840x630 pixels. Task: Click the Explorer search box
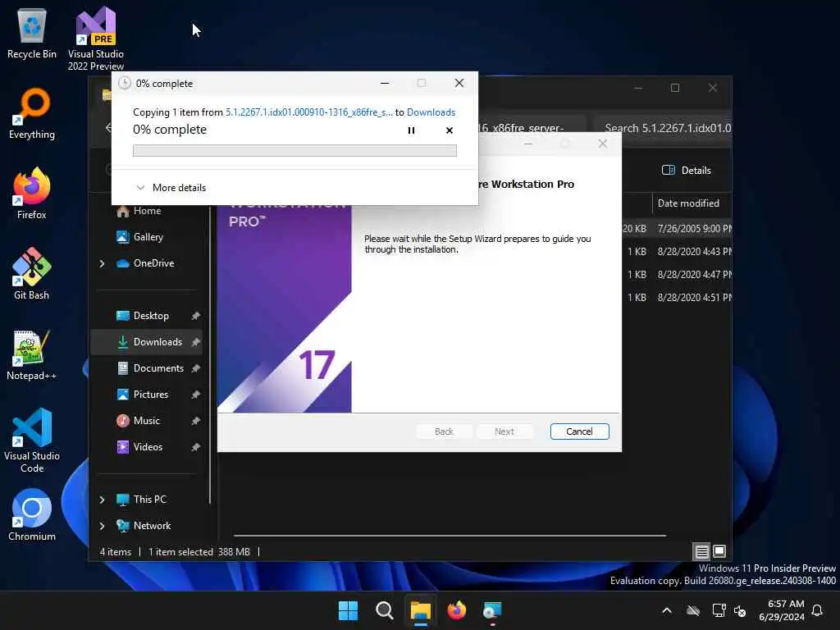tap(663, 128)
